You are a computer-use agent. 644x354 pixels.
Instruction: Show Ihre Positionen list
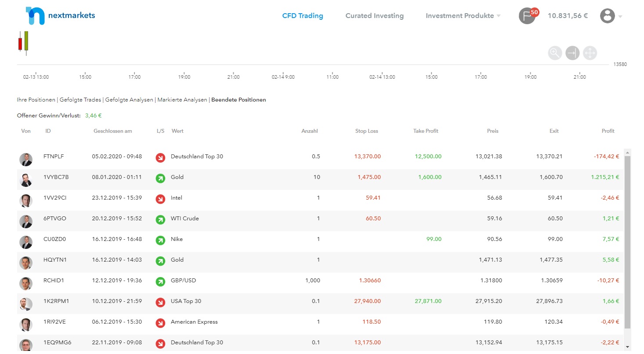pyautogui.click(x=36, y=100)
